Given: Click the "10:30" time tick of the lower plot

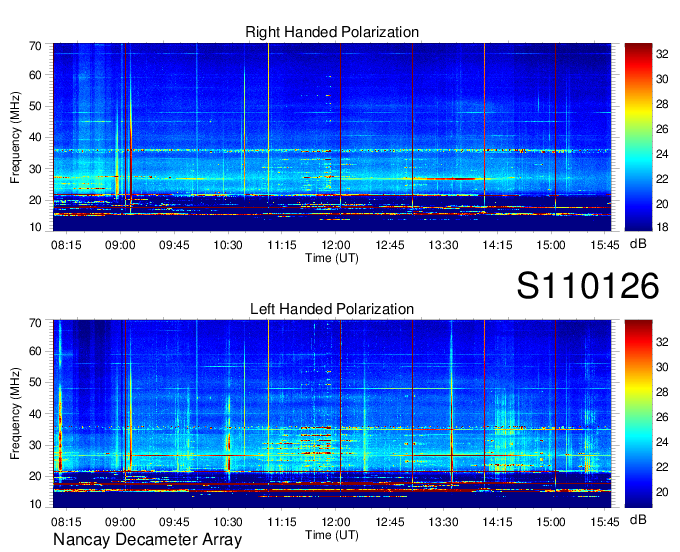Looking at the screenshot, I should coord(228,522).
